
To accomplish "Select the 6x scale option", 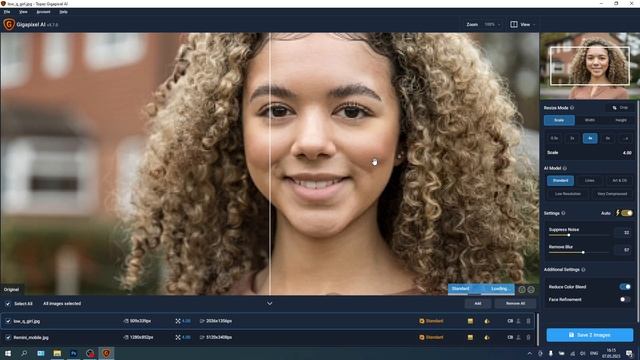I will point(608,138).
